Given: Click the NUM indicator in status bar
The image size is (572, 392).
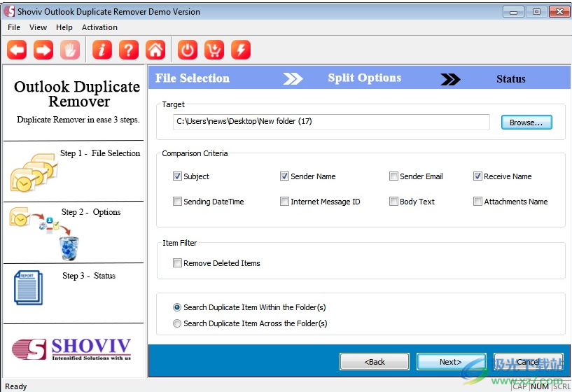Looking at the screenshot, I should (x=540, y=386).
